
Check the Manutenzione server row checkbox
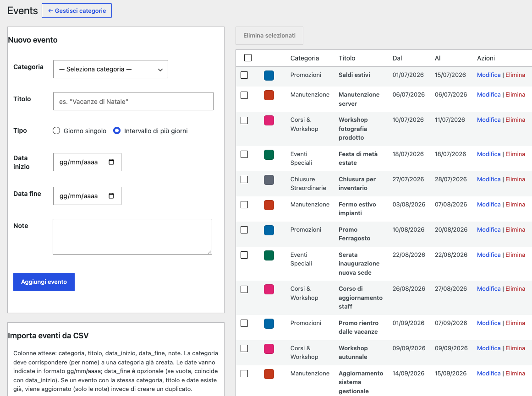[244, 95]
